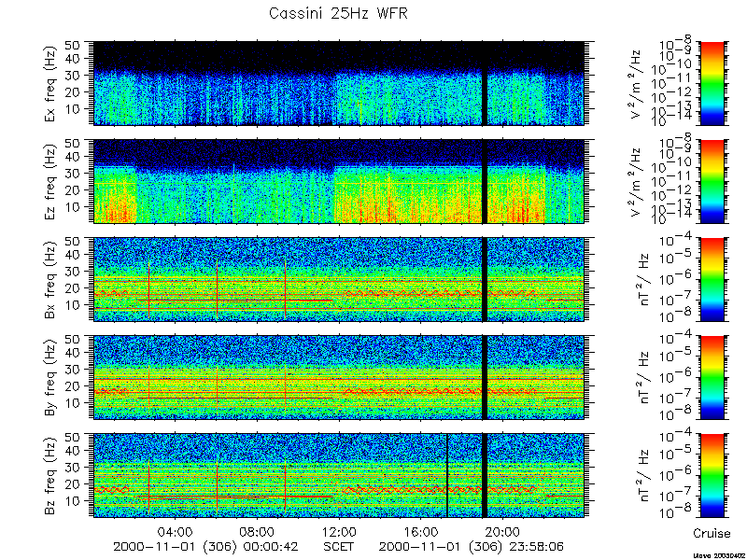The height and width of the screenshot is (560, 747).
Task: Select the "Ex freq (Hz)" axis label
Action: tap(51, 83)
